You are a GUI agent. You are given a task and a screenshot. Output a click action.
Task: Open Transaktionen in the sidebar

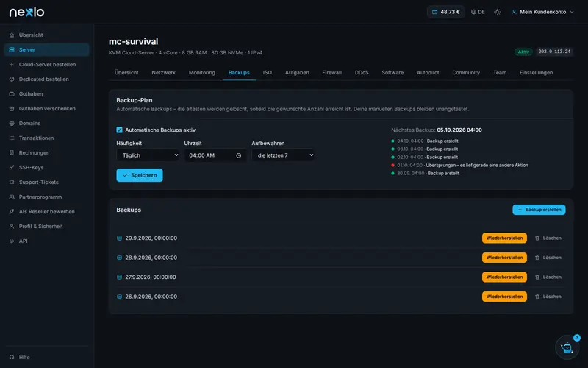pos(47,138)
